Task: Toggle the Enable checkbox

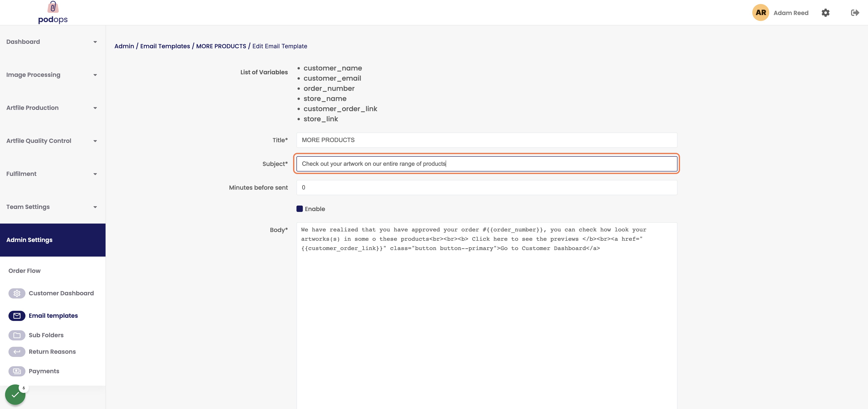Action: point(300,209)
